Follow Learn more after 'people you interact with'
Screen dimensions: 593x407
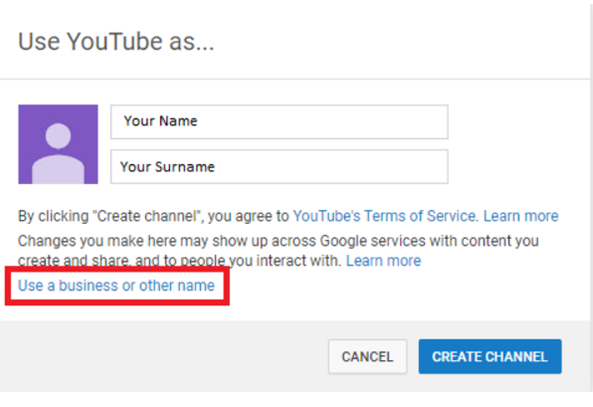pyautogui.click(x=383, y=261)
